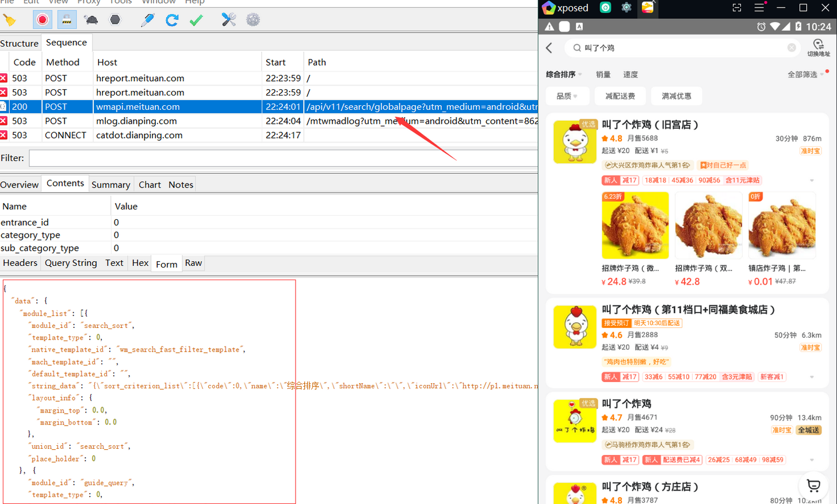
Task: Click the xposed app icon in emulator
Action: tap(548, 7)
